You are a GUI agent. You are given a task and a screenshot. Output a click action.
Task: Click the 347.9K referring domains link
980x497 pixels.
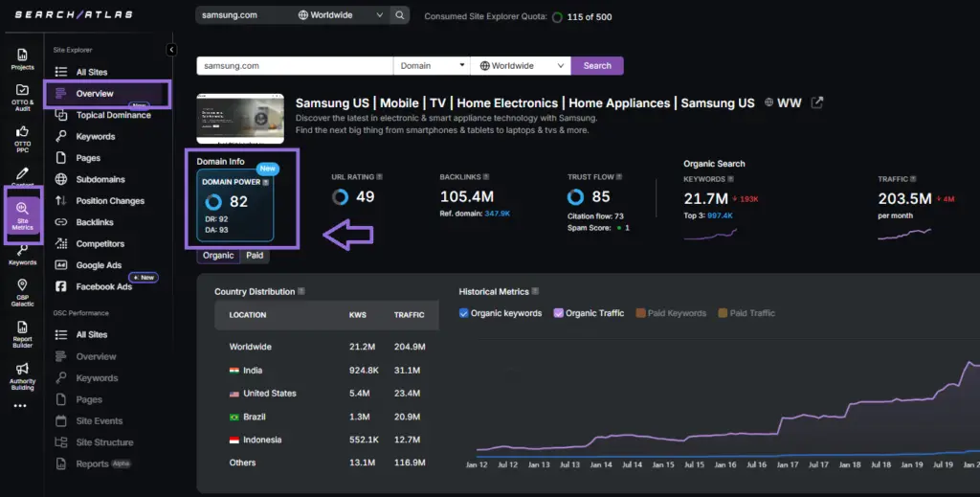pos(497,214)
